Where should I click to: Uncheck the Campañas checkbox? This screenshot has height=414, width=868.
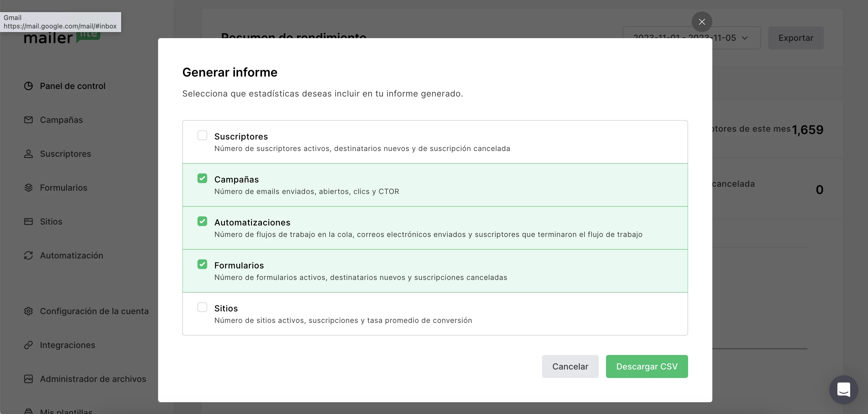(202, 178)
